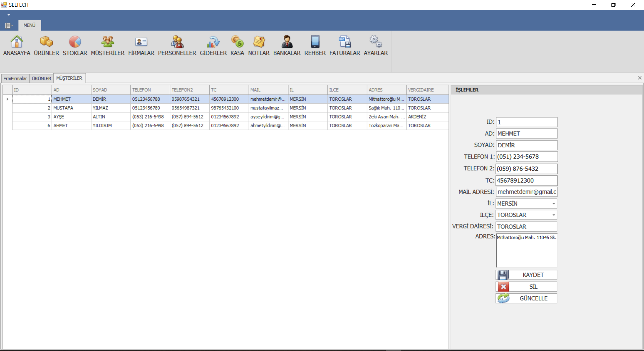The height and width of the screenshot is (351, 644).
Task: Open the REHBER phone directory icon
Action: [x=315, y=45]
